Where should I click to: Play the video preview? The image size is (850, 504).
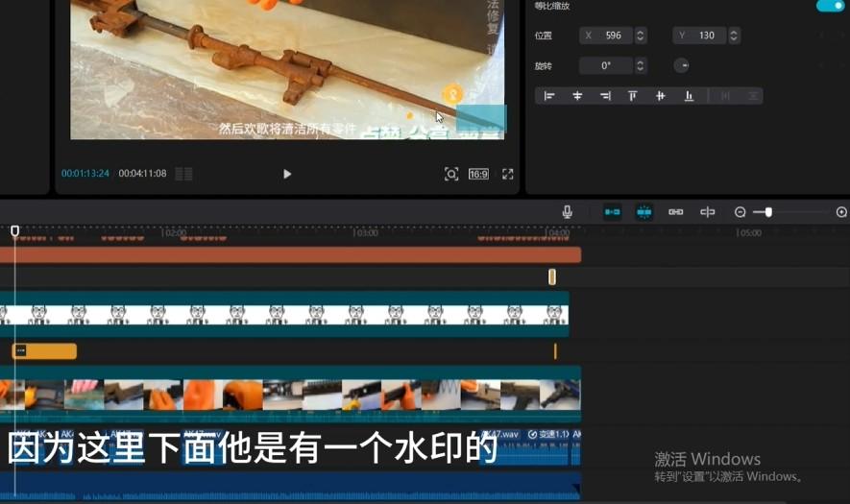coord(286,174)
